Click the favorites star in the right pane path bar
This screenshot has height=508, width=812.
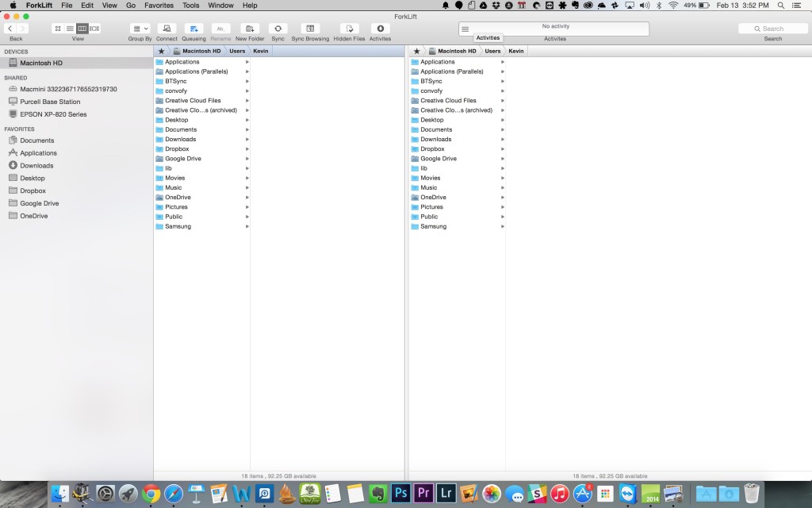[x=416, y=51]
